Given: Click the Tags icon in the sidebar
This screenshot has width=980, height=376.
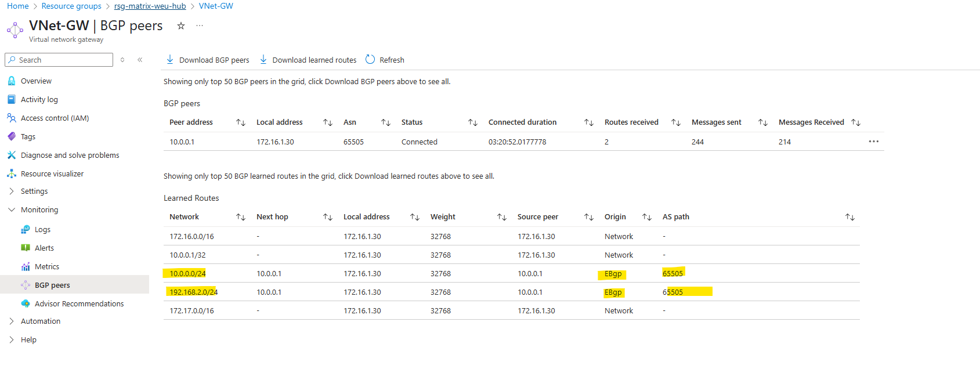Looking at the screenshot, I should (x=12, y=136).
